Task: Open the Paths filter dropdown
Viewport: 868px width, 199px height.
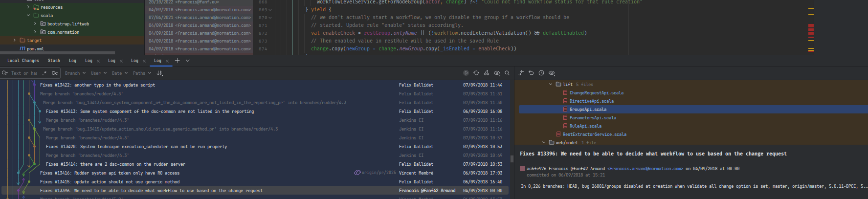Action: point(142,73)
